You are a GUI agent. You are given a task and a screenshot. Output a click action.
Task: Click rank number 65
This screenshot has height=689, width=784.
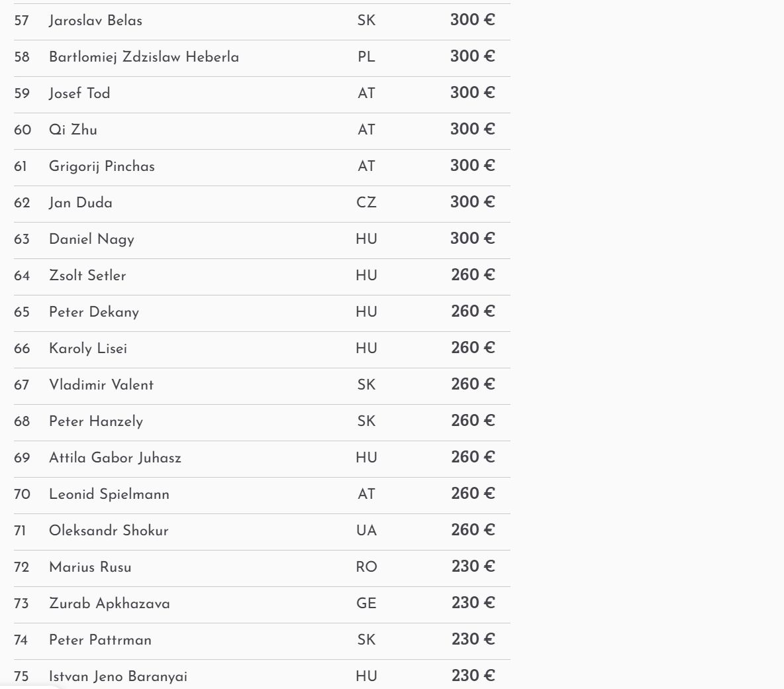click(x=22, y=312)
